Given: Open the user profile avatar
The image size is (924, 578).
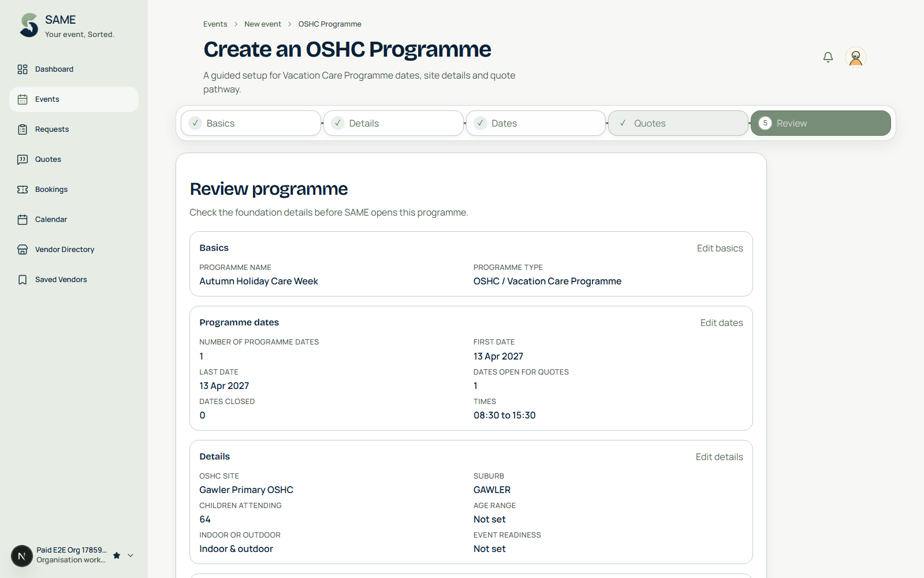Looking at the screenshot, I should (856, 57).
